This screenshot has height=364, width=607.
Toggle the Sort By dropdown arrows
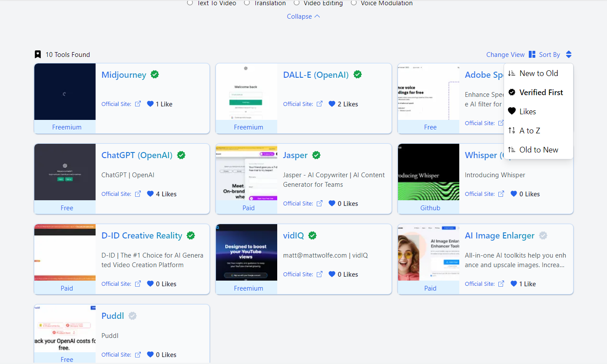tap(569, 54)
